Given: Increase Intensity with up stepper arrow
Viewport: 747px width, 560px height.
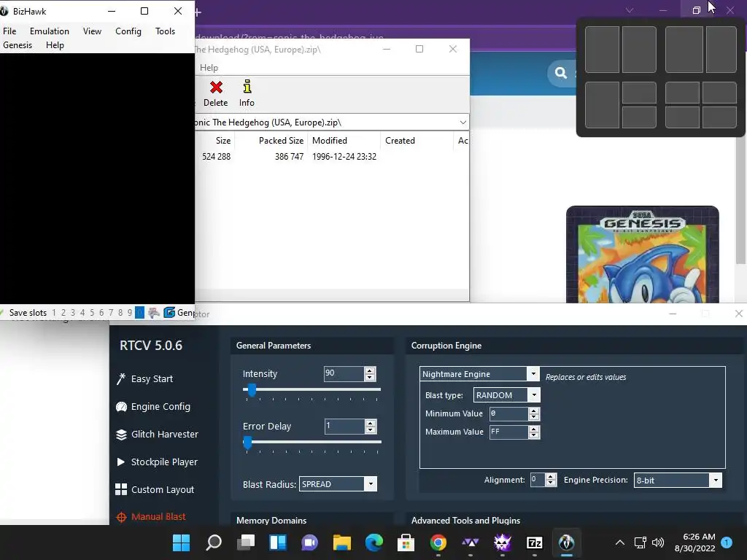Looking at the screenshot, I should tap(370, 370).
